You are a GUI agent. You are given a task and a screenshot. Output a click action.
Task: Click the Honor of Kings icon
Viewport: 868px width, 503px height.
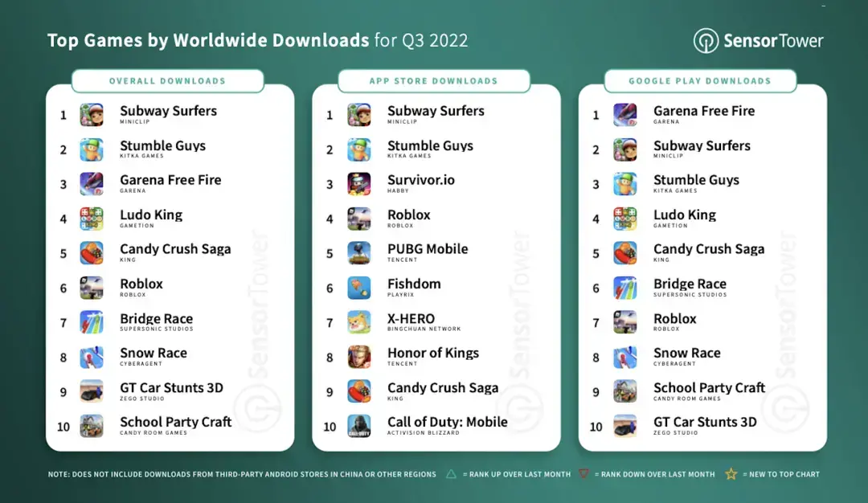(x=358, y=357)
